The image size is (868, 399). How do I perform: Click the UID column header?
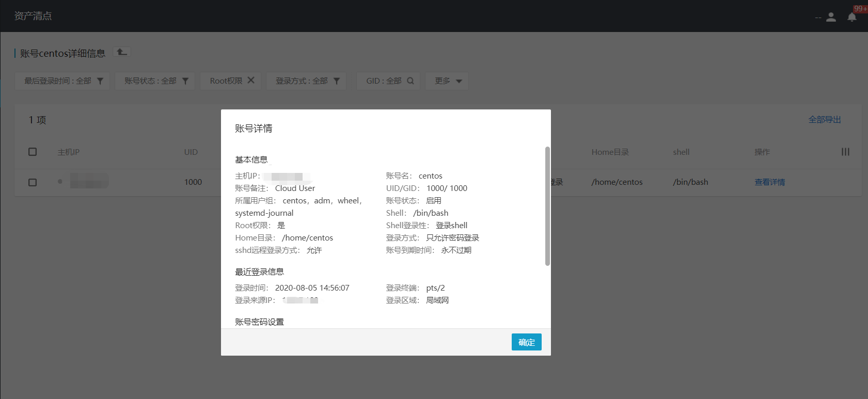(x=191, y=152)
